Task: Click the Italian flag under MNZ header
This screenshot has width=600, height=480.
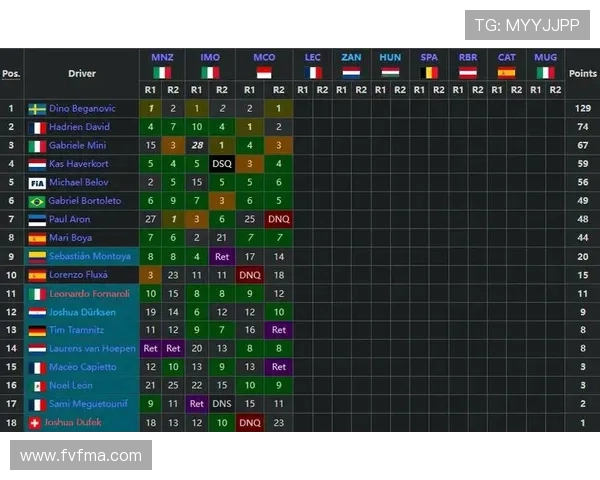Action: click(162, 72)
